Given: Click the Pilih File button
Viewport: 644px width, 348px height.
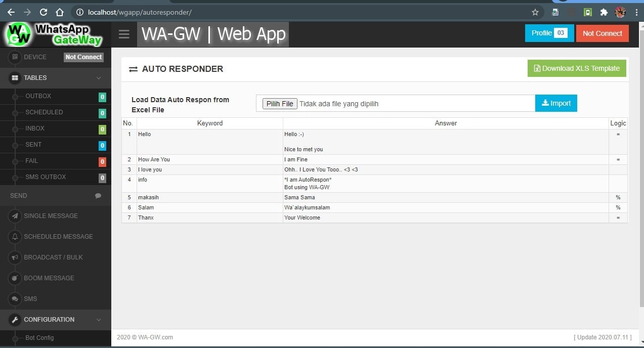Looking at the screenshot, I should 280,104.
